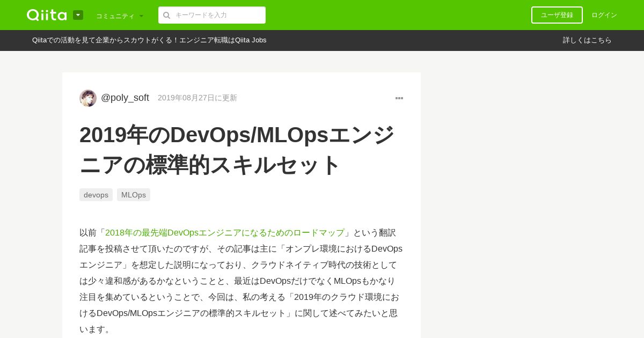Screen dimensions: 644x338
Task: Click the ユーザ登録 button
Action: click(557, 15)
